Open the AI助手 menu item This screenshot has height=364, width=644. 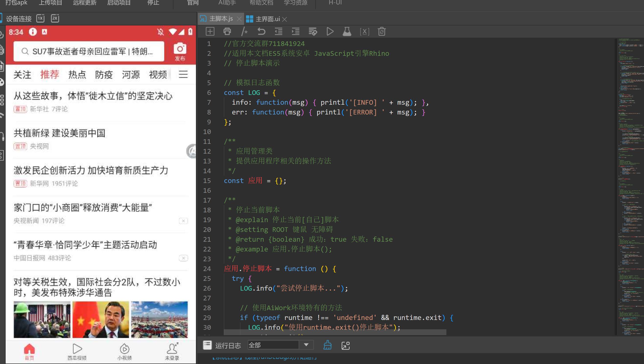[227, 3]
